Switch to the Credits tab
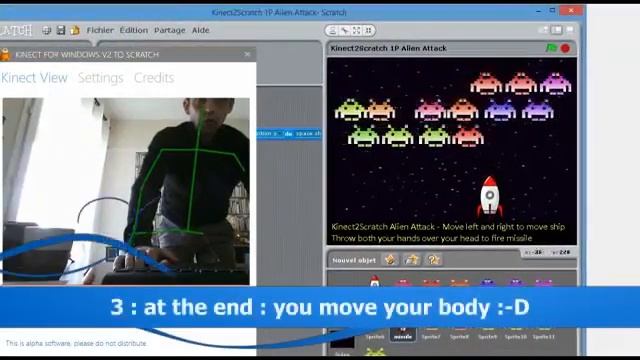This screenshot has height=360, width=640. [154, 78]
